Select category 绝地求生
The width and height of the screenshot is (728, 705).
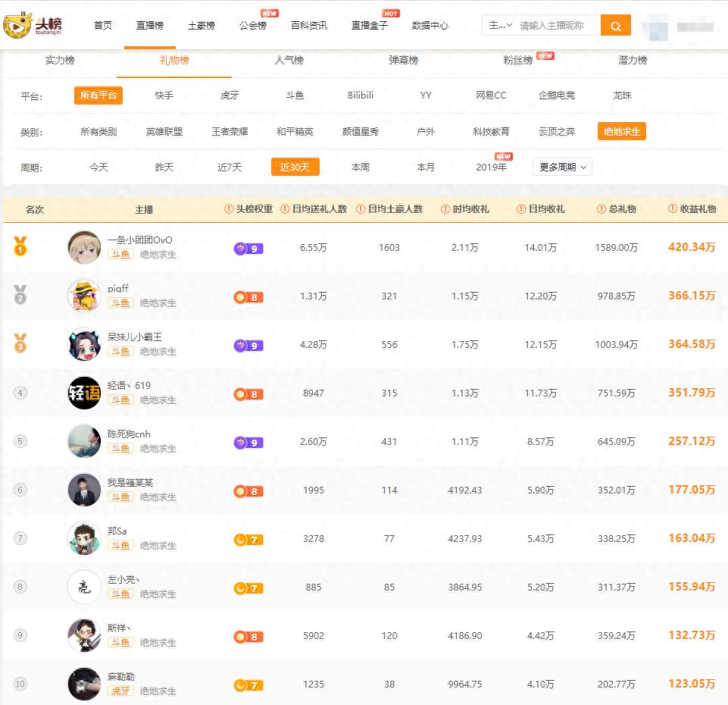pos(622,131)
